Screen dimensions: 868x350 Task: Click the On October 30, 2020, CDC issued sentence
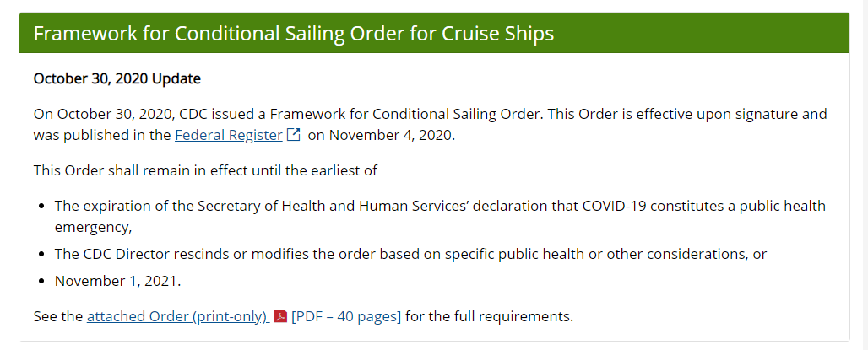click(x=430, y=125)
